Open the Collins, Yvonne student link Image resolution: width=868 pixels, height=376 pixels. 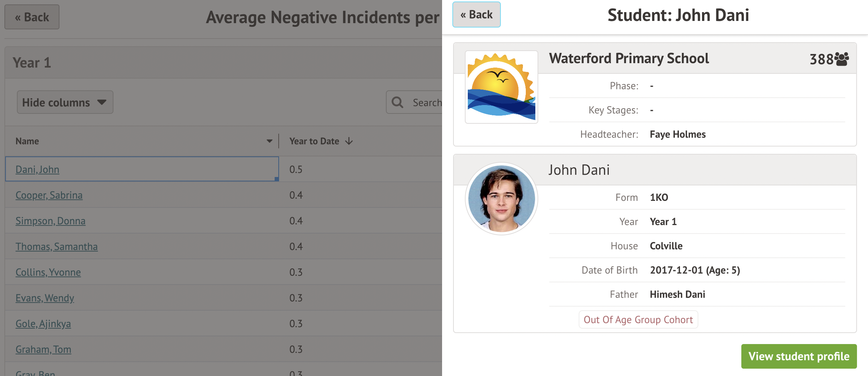pyautogui.click(x=48, y=272)
